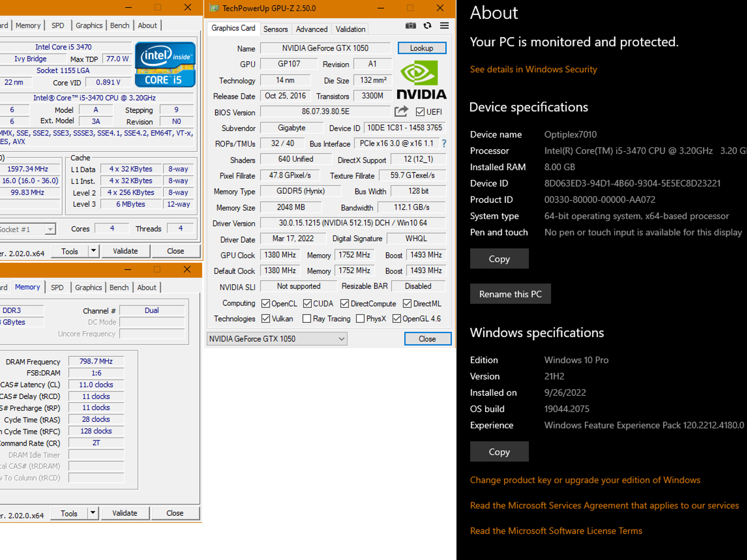The height and width of the screenshot is (560, 747).
Task: Open SPD tab in upper CPU-Z window
Action: pyautogui.click(x=58, y=26)
